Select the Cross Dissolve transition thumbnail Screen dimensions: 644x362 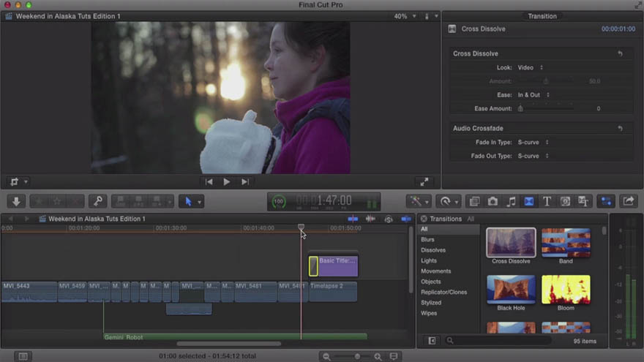[x=511, y=243]
